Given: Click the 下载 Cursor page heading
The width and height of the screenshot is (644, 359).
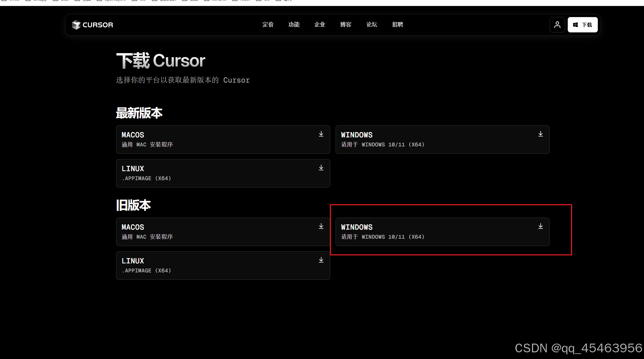Looking at the screenshot, I should pos(161,61).
